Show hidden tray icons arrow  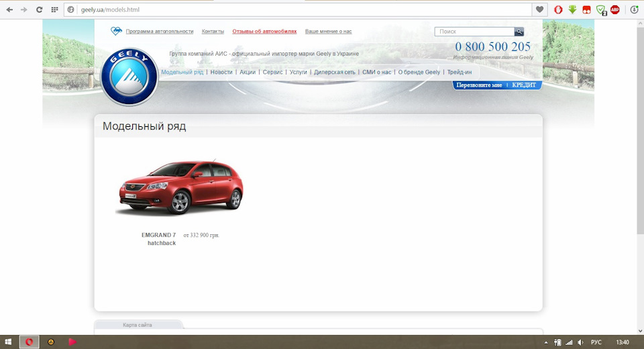[546, 342]
